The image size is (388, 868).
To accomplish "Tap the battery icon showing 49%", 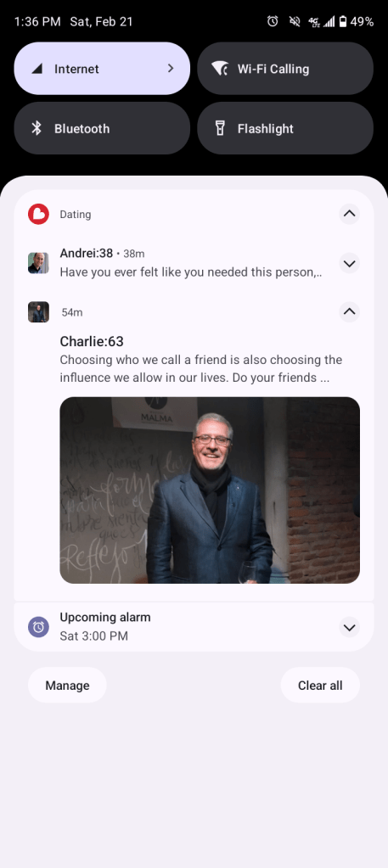I will 343,21.
